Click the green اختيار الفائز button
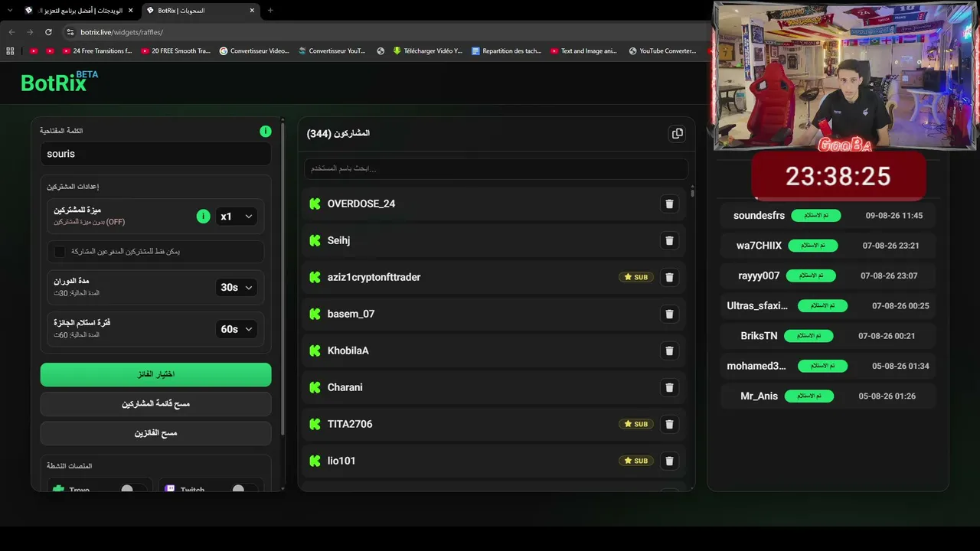 [x=156, y=374]
